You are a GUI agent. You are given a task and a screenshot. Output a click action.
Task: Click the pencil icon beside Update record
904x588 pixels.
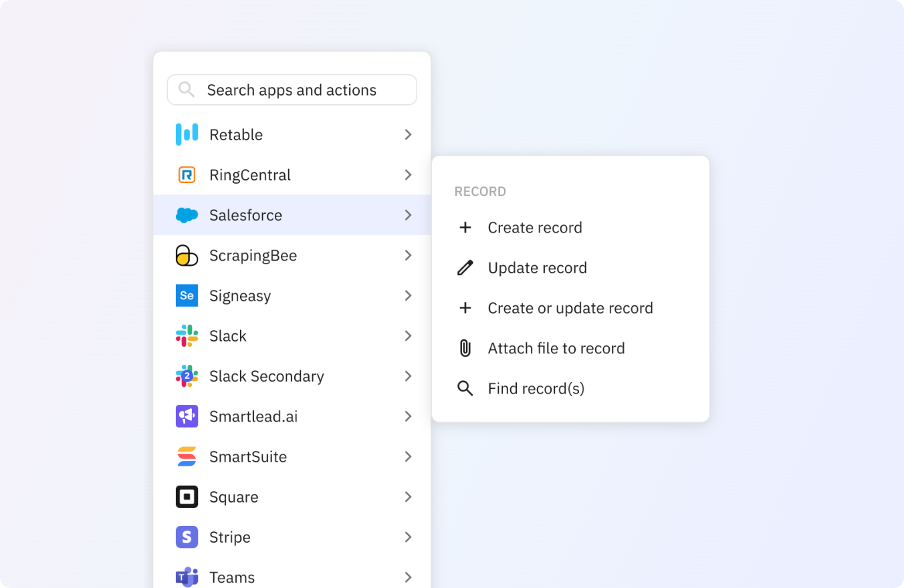click(465, 268)
